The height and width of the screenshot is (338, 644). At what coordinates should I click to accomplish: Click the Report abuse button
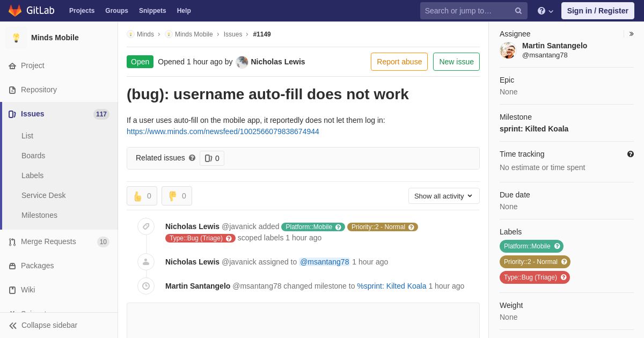point(399,62)
